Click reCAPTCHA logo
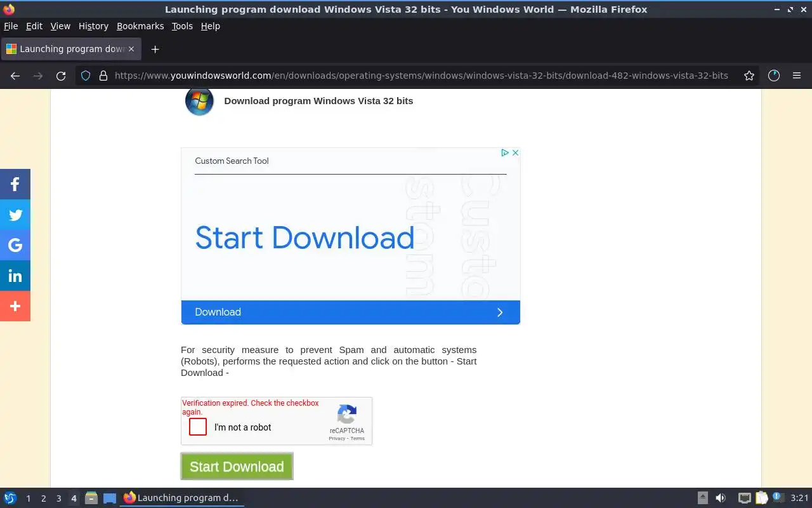 [346, 415]
